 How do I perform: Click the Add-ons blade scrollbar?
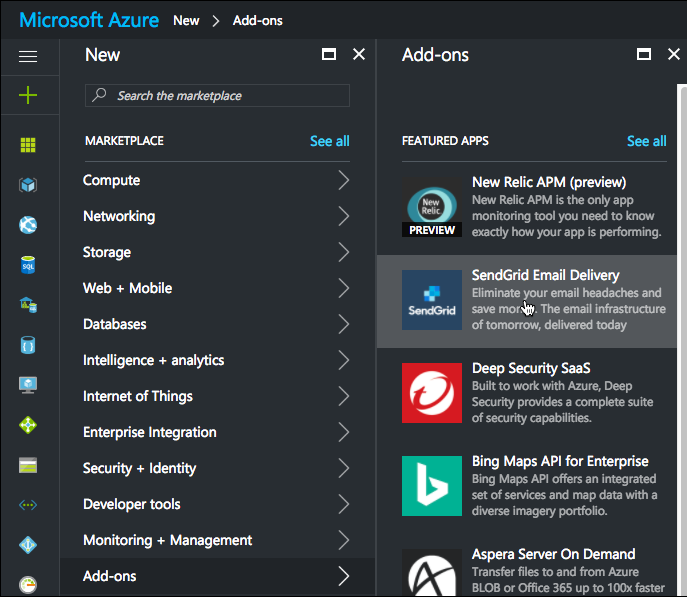pos(682,339)
